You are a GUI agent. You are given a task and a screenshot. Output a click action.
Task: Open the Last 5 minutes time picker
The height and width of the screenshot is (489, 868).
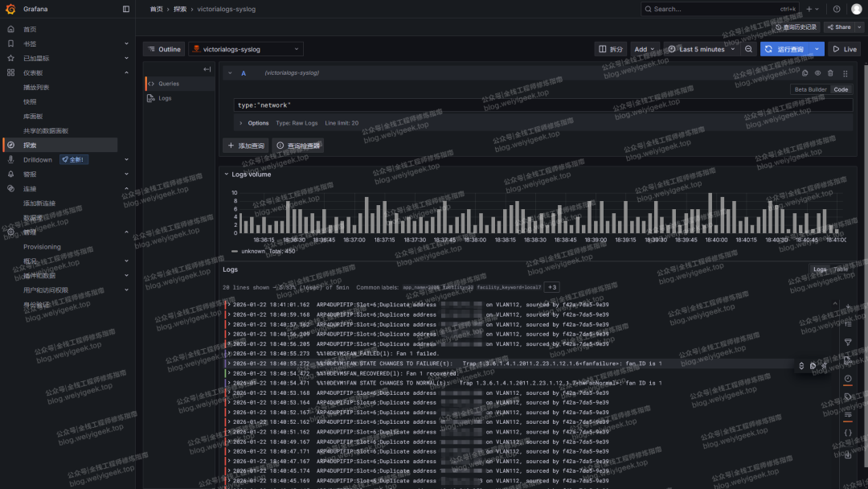point(702,49)
